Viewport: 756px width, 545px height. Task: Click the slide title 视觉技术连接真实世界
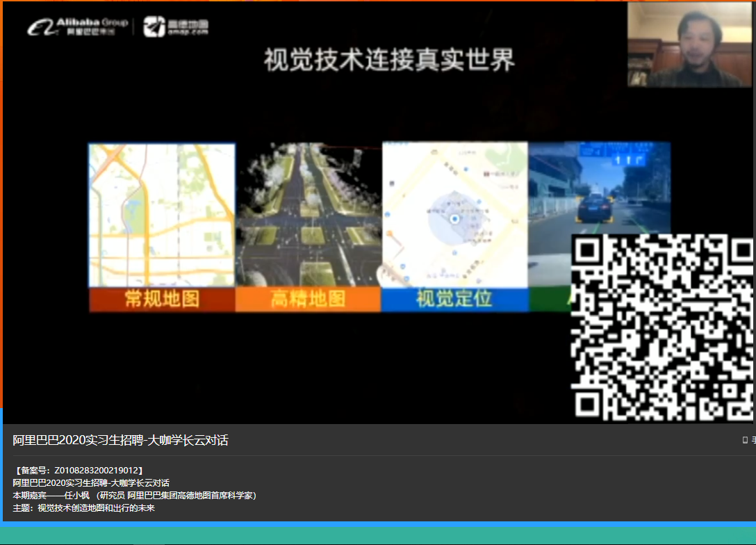point(389,60)
